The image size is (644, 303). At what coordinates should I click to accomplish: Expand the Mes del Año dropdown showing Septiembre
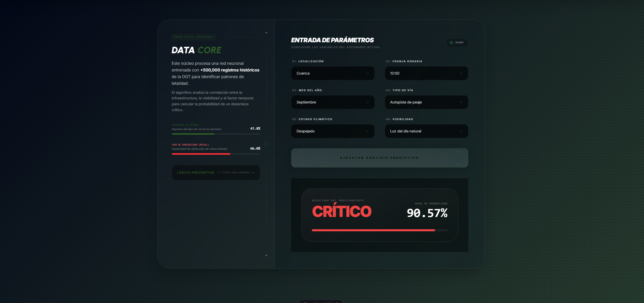[x=332, y=102]
